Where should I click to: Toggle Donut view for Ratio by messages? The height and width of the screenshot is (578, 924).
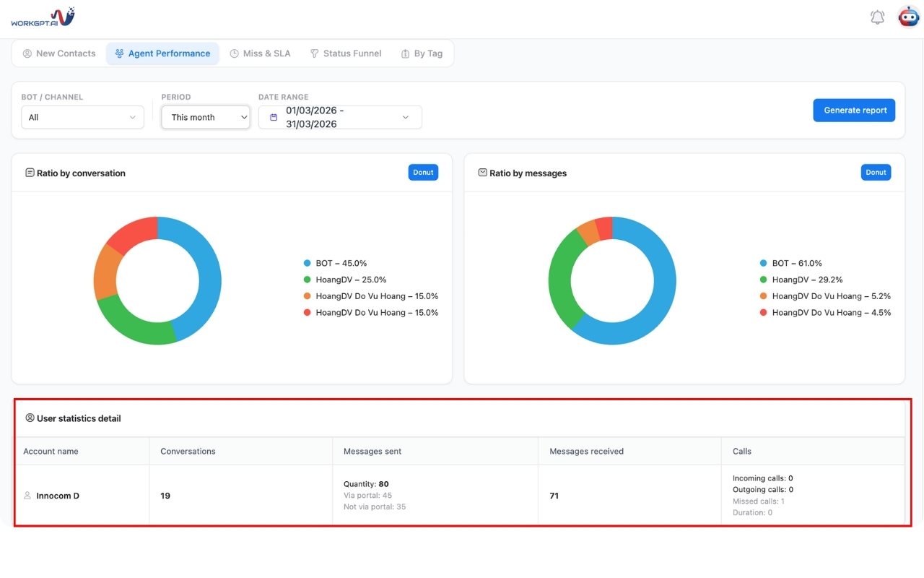coord(876,172)
